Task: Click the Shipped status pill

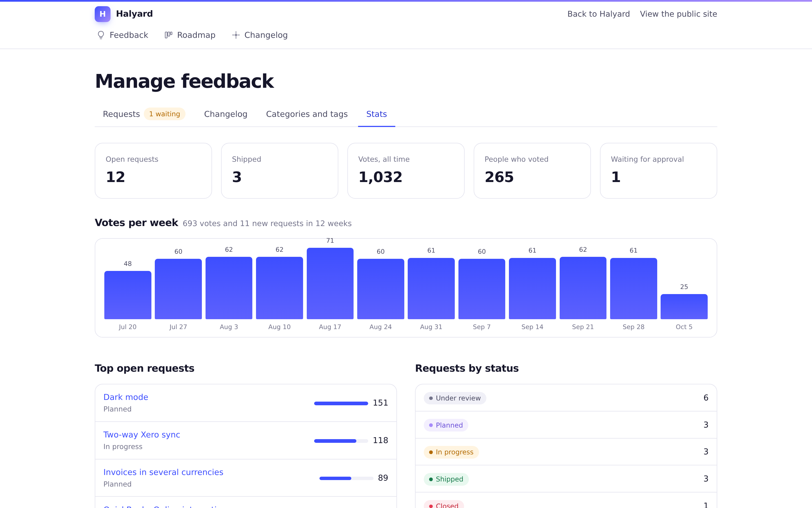Action: 446,479
